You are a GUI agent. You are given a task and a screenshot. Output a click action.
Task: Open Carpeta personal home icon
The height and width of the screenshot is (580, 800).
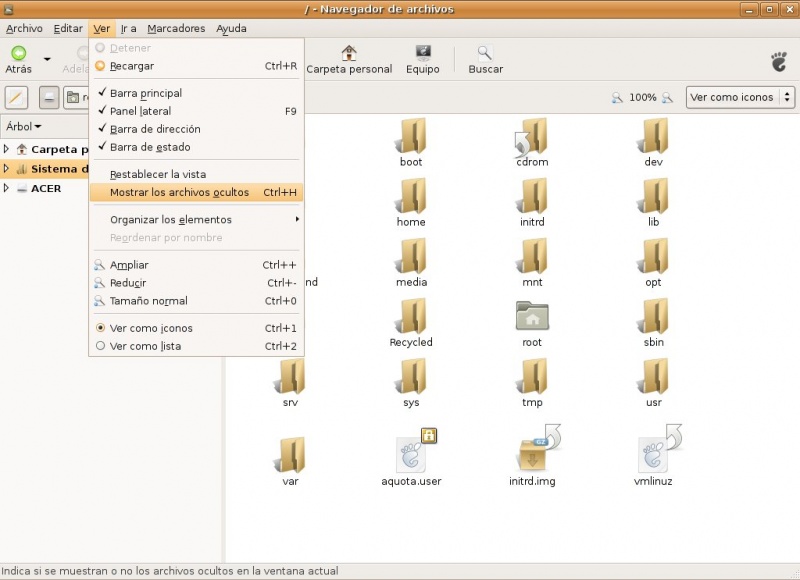(x=348, y=53)
